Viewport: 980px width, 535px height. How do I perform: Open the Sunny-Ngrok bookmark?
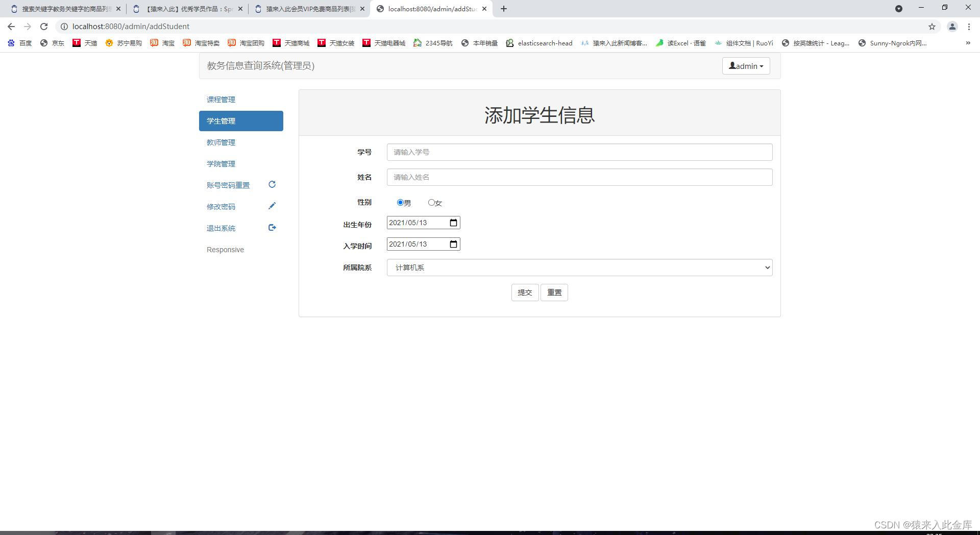click(x=893, y=43)
